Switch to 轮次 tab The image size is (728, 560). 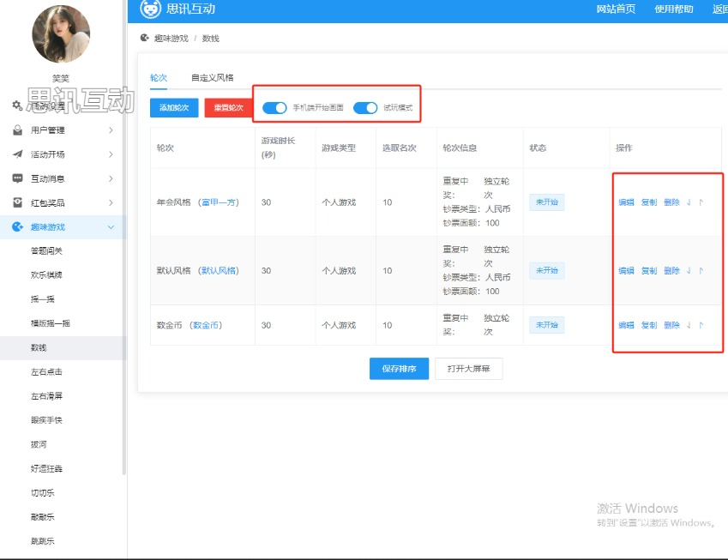point(159,77)
